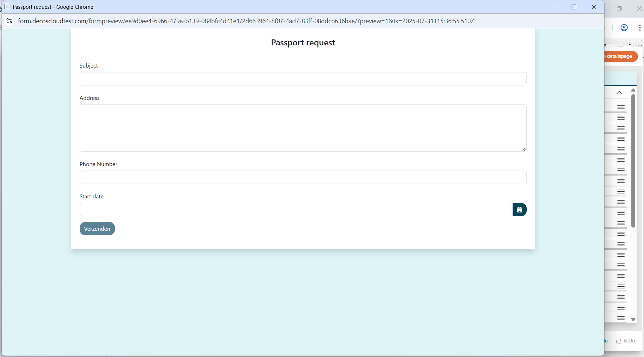The height and width of the screenshot is (357, 644).
Task: Click the scroll down arrow in background panel
Action: pos(633,320)
